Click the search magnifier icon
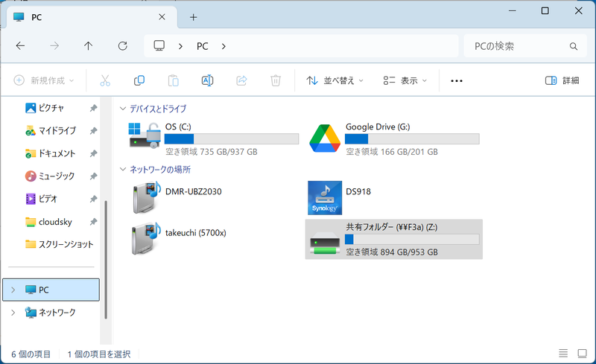 point(574,46)
